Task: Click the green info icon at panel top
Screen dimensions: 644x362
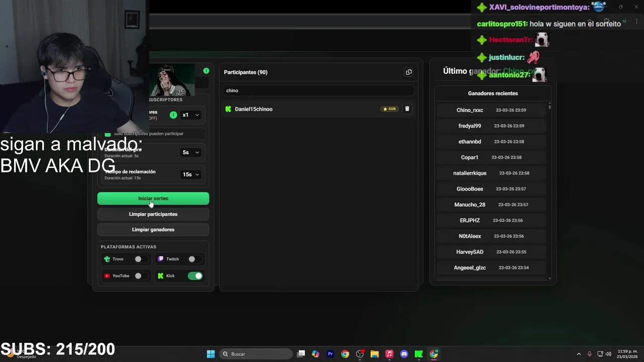Action: [206, 71]
